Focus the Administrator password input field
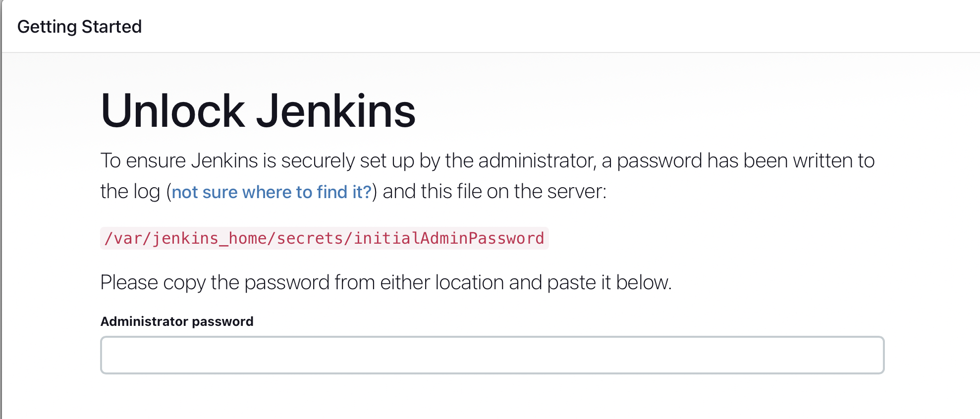 pos(492,355)
